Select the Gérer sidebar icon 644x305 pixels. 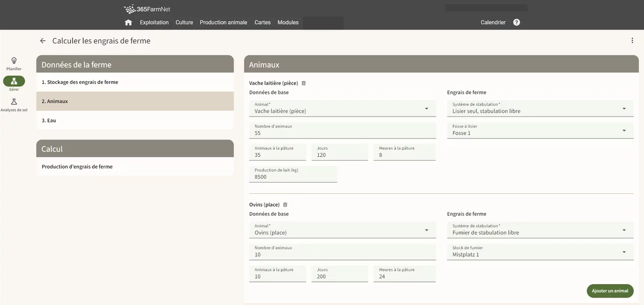click(14, 82)
